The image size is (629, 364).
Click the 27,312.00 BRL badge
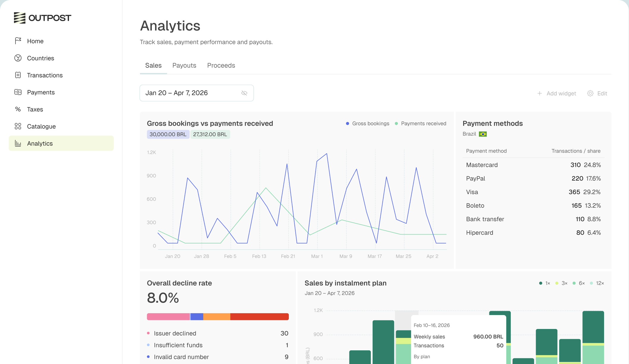point(210,134)
